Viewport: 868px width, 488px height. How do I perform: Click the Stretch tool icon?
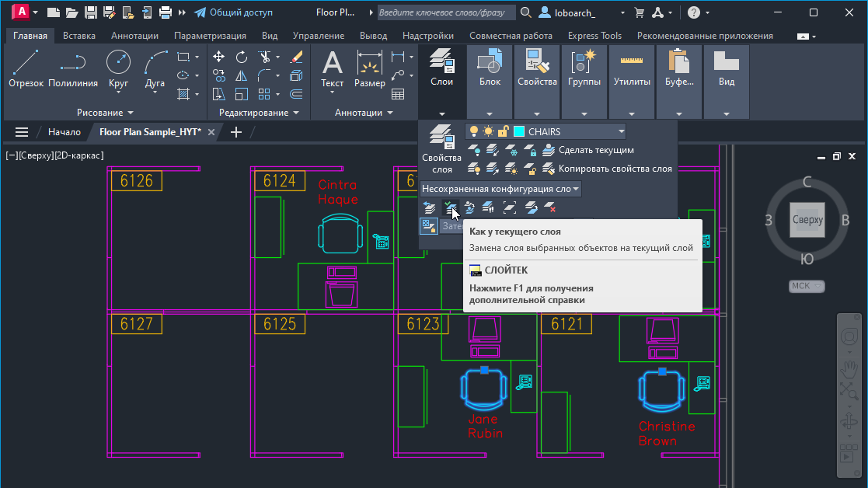click(218, 94)
